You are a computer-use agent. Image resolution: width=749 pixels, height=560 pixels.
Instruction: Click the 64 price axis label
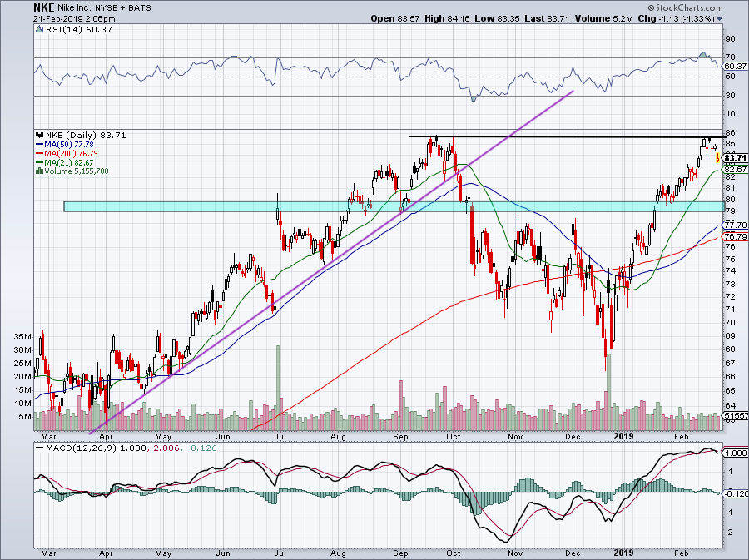click(x=731, y=406)
